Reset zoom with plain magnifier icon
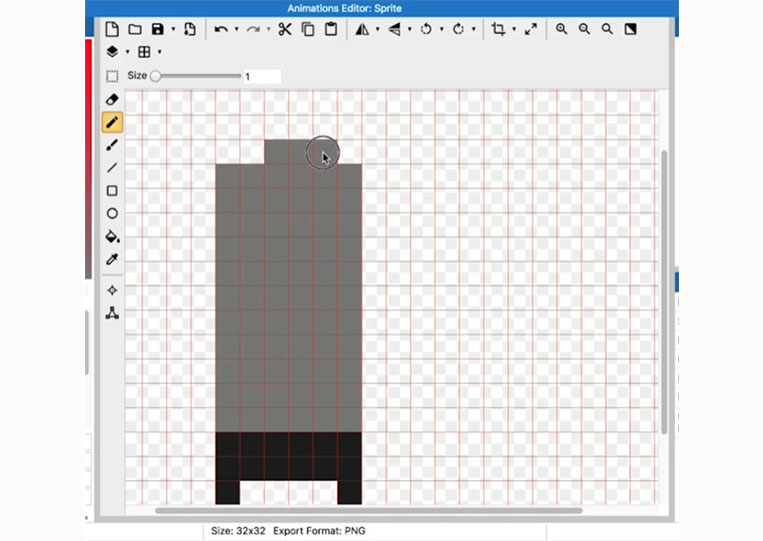The width and height of the screenshot is (763, 541). click(x=607, y=29)
